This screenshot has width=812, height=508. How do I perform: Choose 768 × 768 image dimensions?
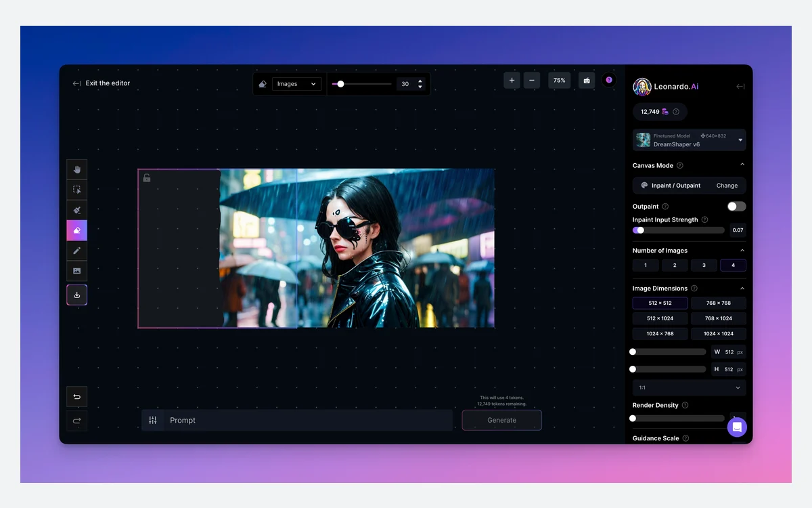(719, 303)
